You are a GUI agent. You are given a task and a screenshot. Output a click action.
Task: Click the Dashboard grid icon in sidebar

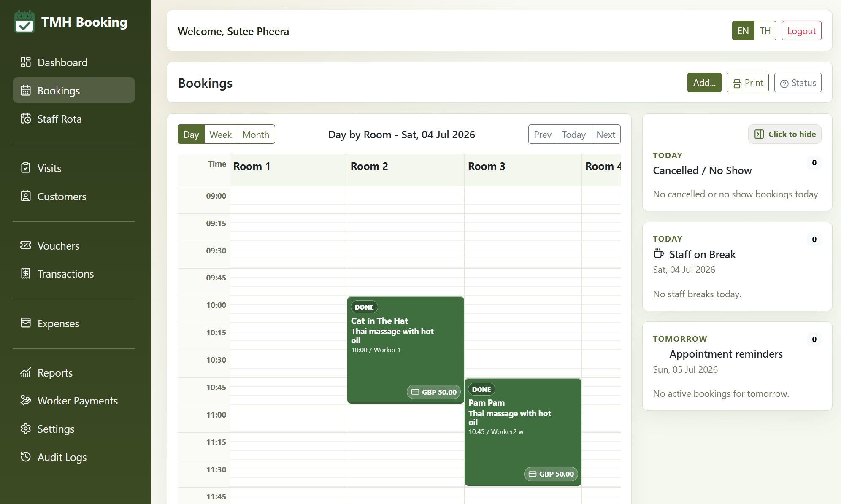[x=26, y=62]
